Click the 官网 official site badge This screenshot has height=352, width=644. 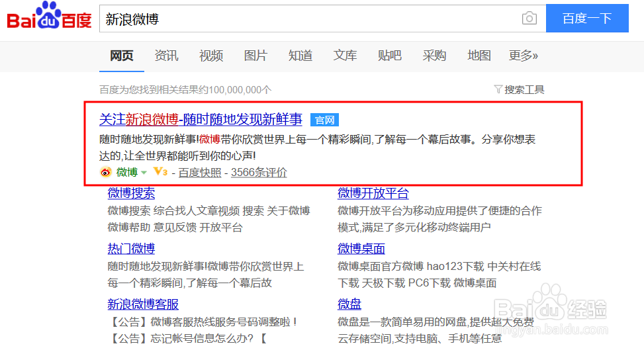click(x=324, y=120)
